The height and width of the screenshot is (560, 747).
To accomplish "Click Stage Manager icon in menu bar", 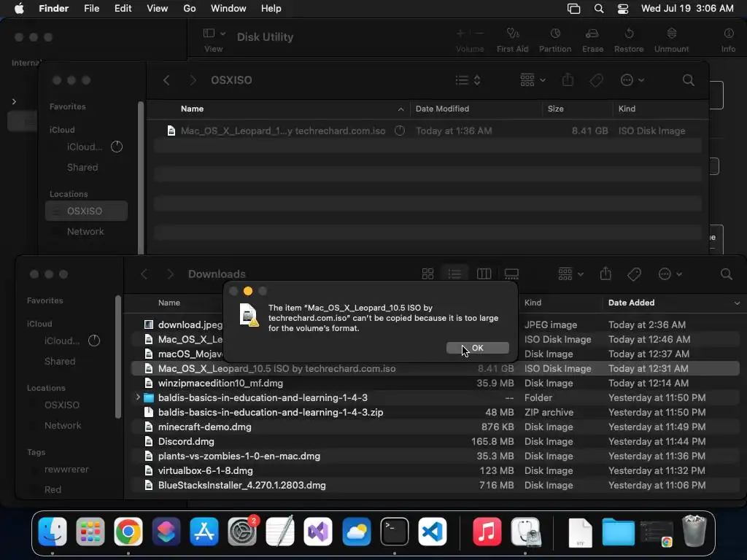I will click(x=573, y=9).
